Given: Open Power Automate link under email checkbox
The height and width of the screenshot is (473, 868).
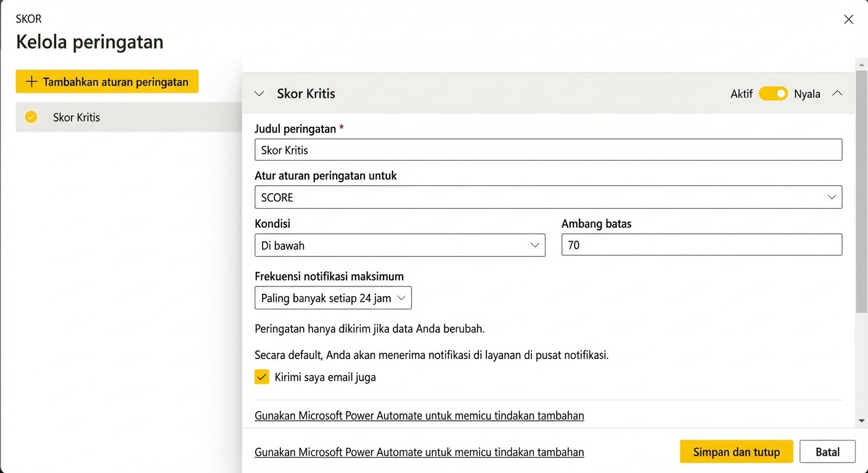Looking at the screenshot, I should [x=419, y=416].
